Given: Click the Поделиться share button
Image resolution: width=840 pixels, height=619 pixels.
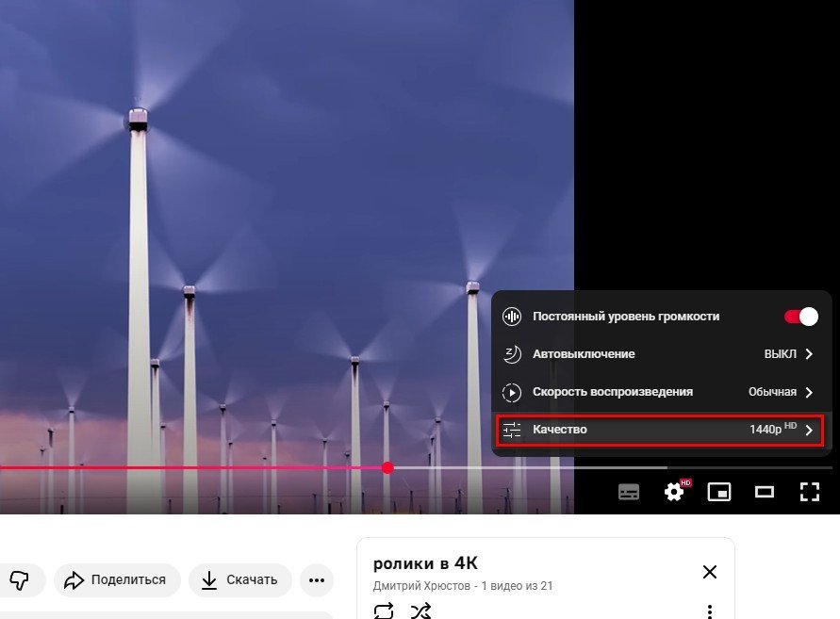Looking at the screenshot, I should [117, 580].
